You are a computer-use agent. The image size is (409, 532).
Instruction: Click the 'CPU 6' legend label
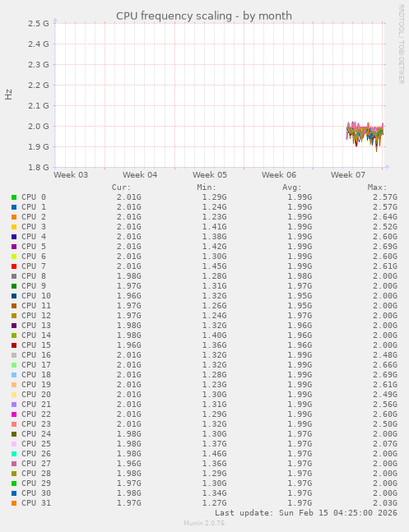[34, 257]
